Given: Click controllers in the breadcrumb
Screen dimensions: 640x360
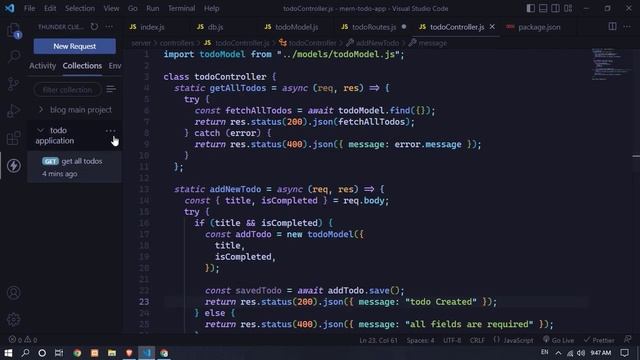Looking at the screenshot, I should 177,43.
